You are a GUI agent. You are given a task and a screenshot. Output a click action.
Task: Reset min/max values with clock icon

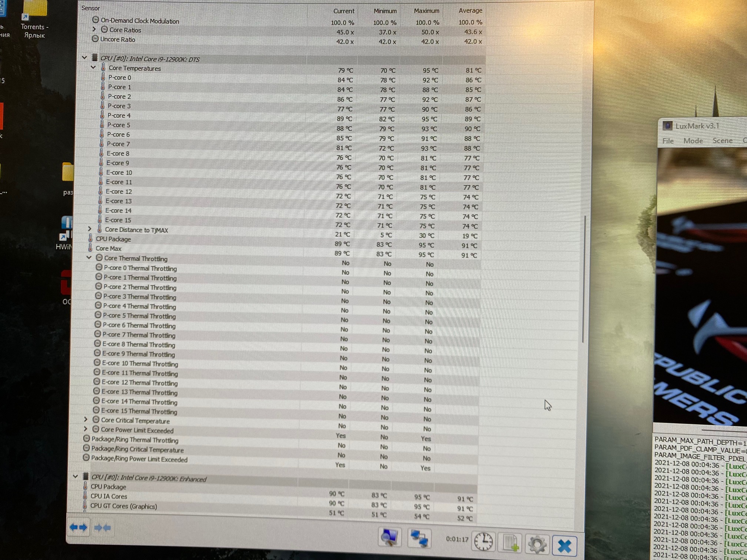[484, 542]
